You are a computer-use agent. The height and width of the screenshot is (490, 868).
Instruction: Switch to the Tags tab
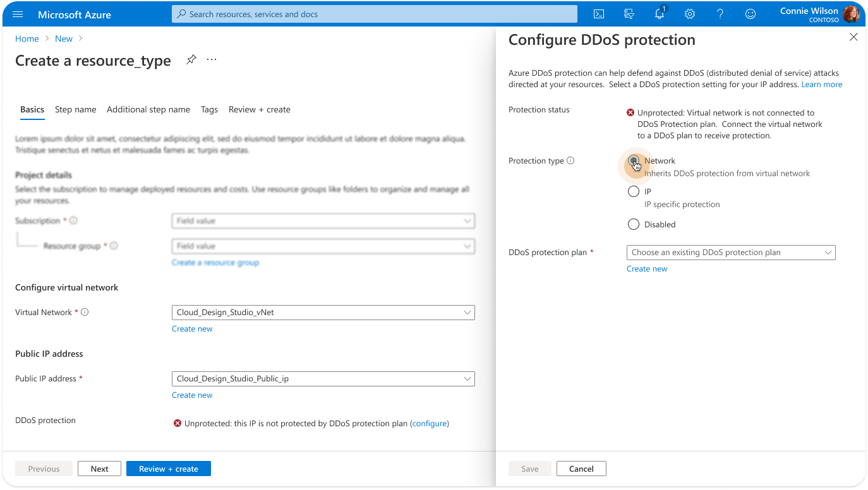coord(209,109)
